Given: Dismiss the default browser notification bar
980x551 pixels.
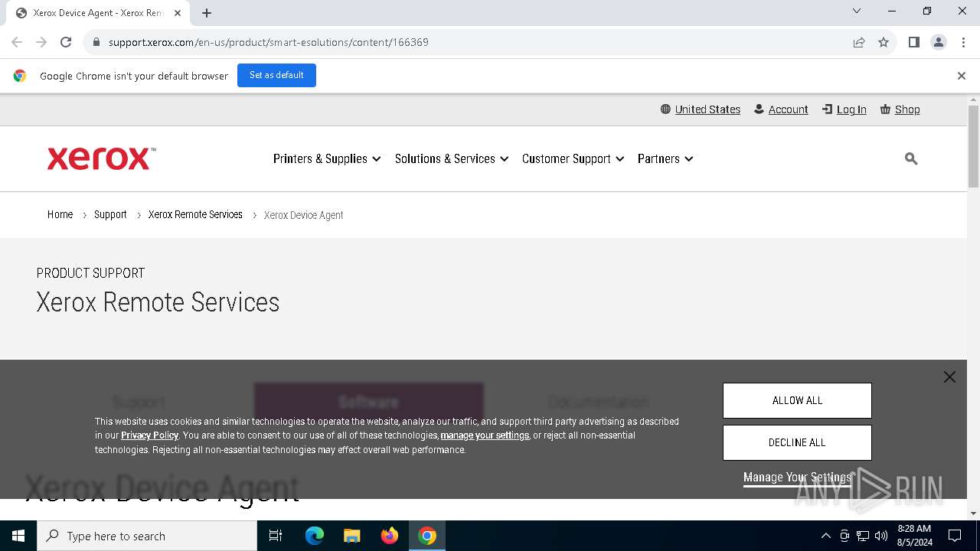Looking at the screenshot, I should (x=962, y=76).
